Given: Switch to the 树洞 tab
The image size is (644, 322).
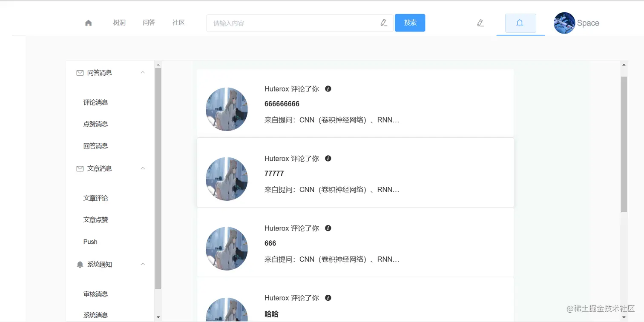Looking at the screenshot, I should 119,23.
